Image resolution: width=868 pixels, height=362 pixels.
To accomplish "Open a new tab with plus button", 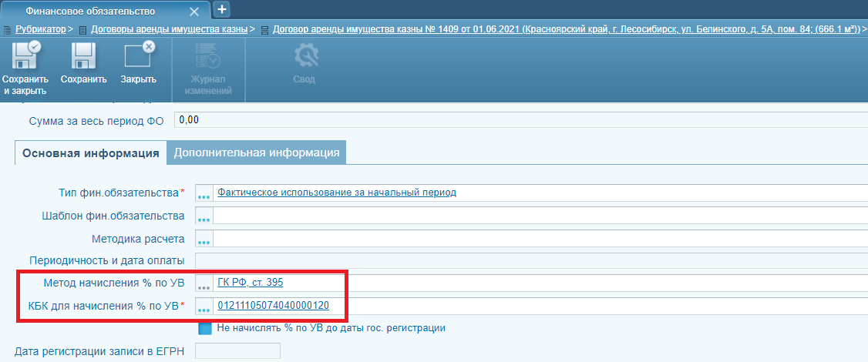I will click(x=221, y=9).
